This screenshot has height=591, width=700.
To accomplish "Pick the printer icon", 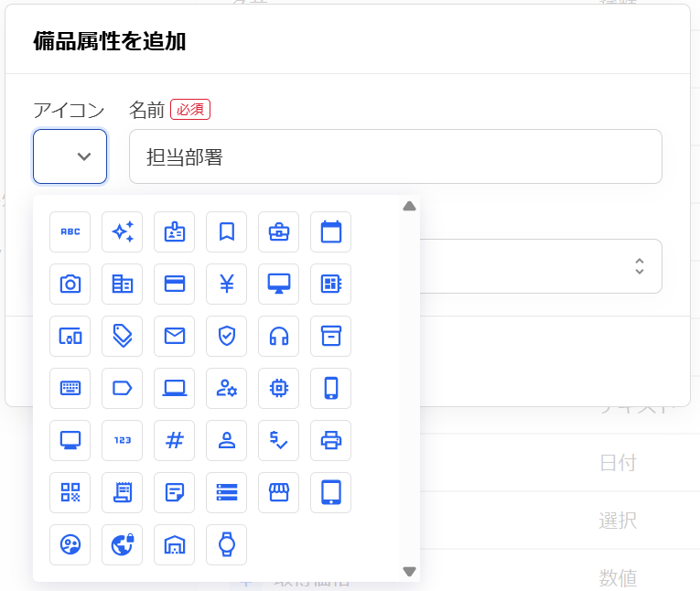I will click(331, 441).
